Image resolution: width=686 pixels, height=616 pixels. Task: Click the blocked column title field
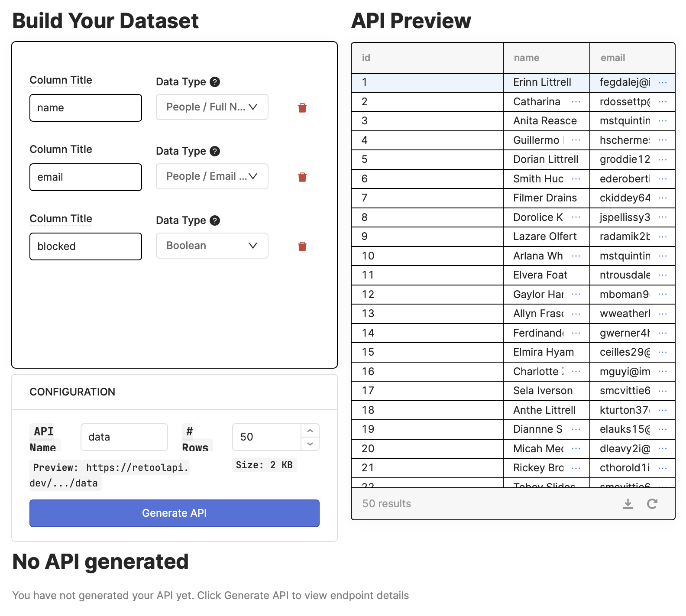85,246
